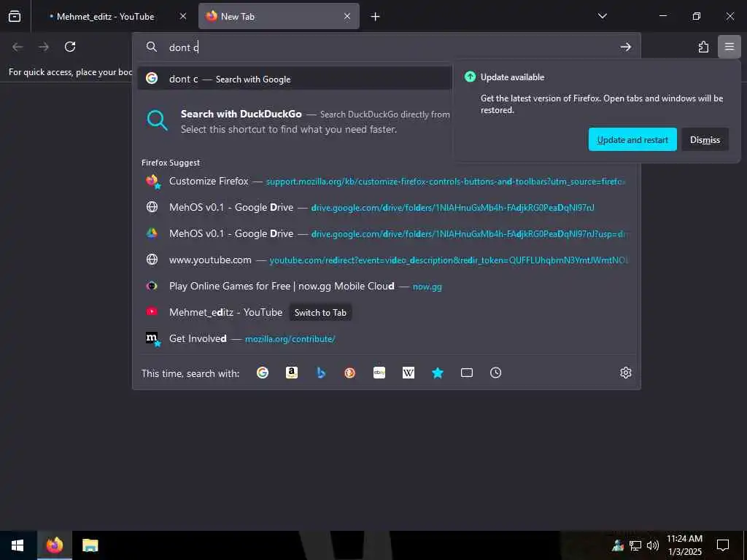
Task: Click in the address bar text field
Action: click(x=391, y=47)
